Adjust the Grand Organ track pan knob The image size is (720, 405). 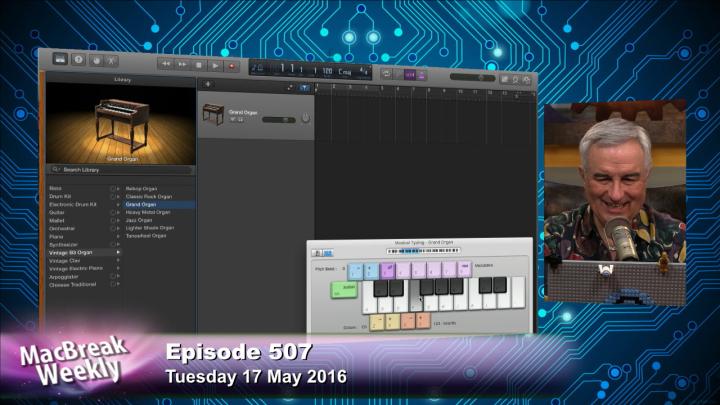coord(305,119)
